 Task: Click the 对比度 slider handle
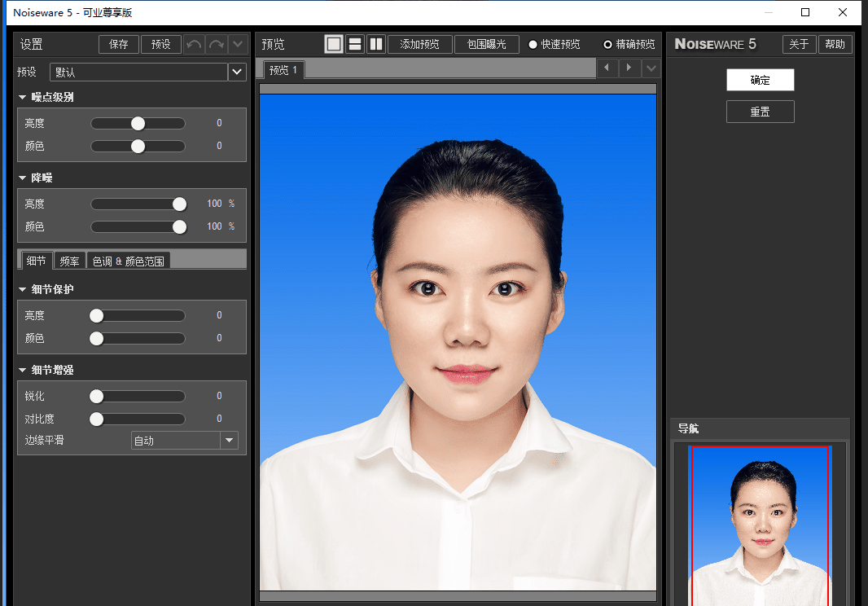pos(96,419)
